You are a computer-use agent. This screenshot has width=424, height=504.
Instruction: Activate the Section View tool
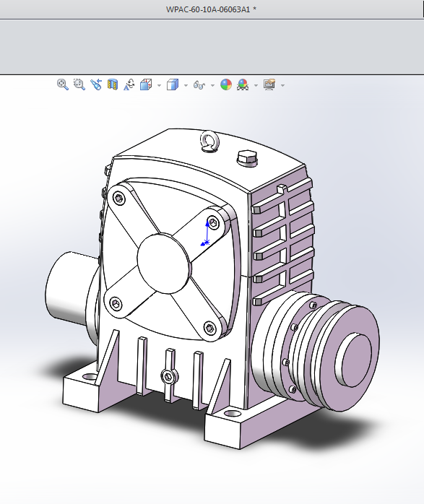[x=113, y=84]
